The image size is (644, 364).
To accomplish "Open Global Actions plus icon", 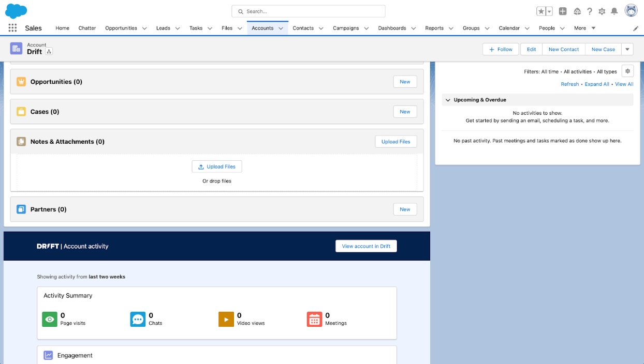I will [563, 11].
